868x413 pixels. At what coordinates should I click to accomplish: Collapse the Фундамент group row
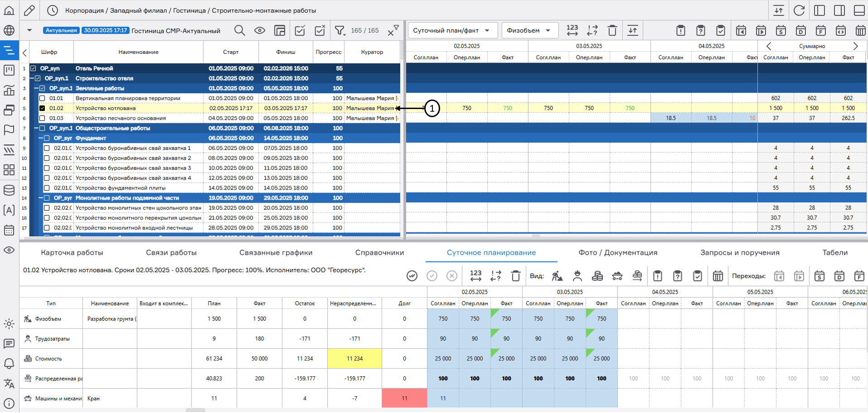click(x=41, y=138)
